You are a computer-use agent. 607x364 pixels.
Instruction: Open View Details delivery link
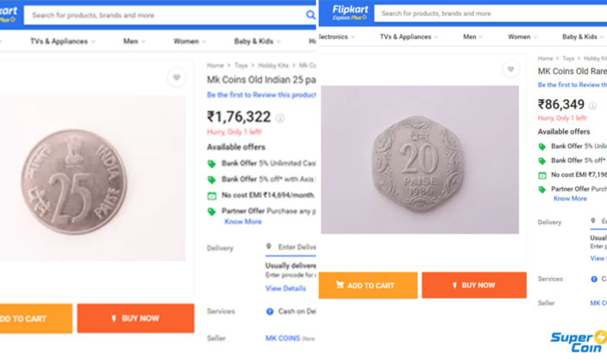286,288
